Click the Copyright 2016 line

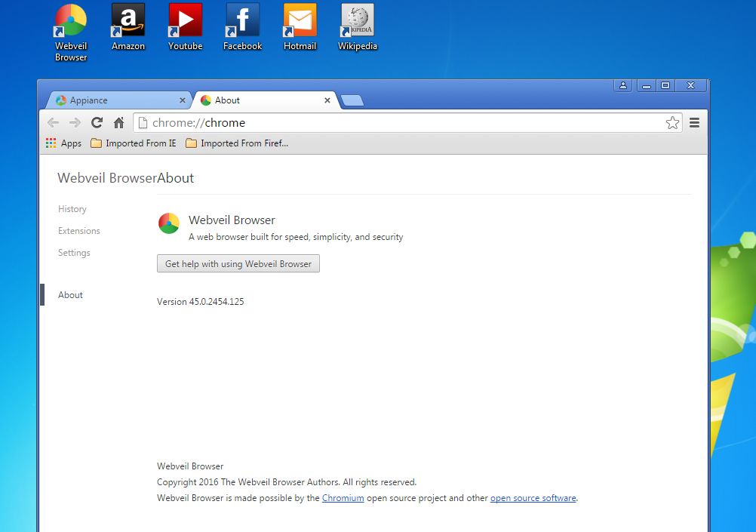click(x=287, y=482)
